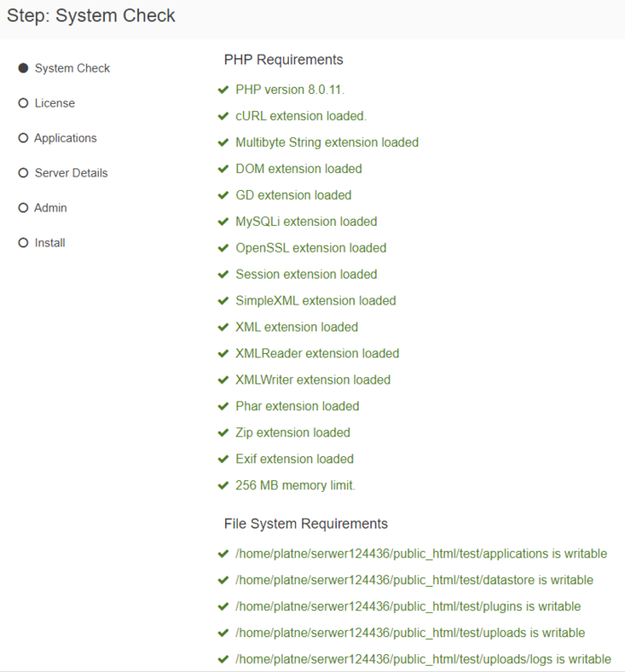Click checkmark icon beside PHP version 8.0.11
The height and width of the screenshot is (672, 625).
(x=223, y=90)
